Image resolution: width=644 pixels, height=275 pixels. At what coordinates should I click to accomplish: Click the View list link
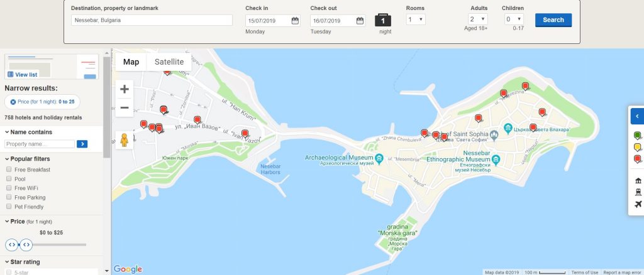pyautogui.click(x=22, y=74)
